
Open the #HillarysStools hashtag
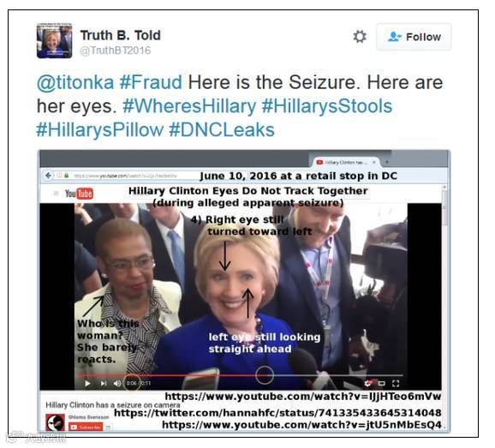pos(327,106)
